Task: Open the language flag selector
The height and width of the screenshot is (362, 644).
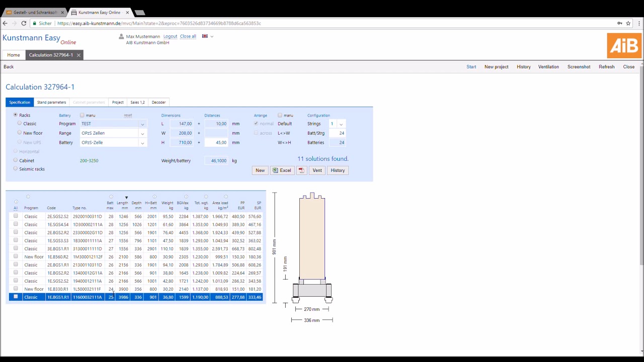Action: pos(205,36)
